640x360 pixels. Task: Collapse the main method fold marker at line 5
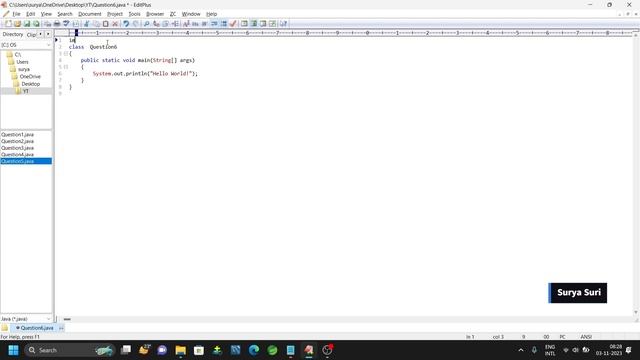click(66, 67)
